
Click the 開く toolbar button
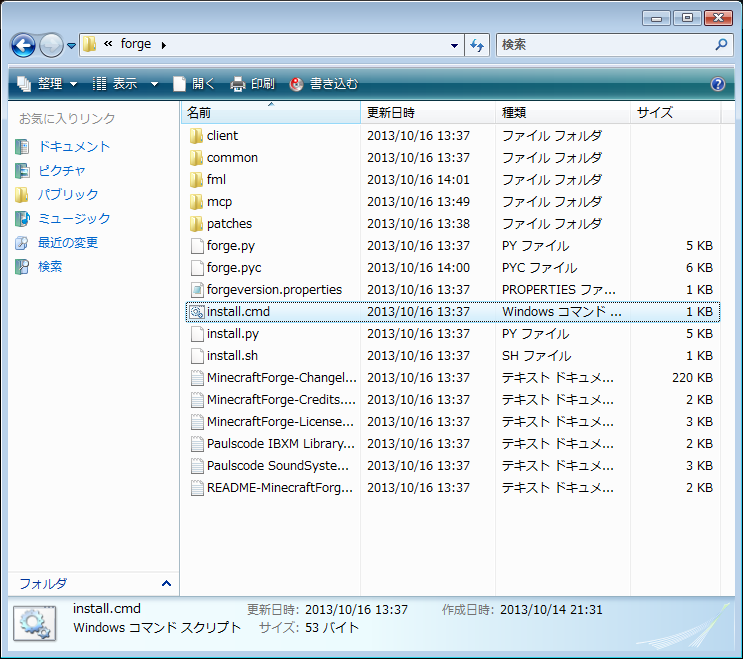click(194, 84)
